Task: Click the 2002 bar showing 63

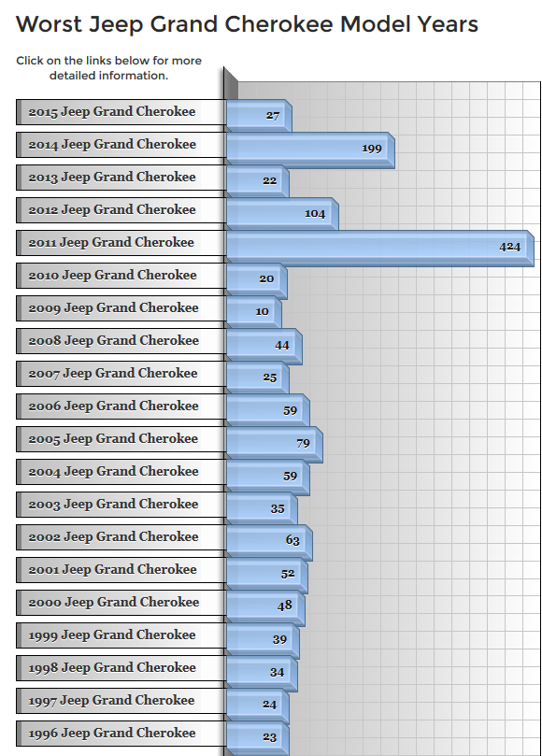Action: point(269,542)
